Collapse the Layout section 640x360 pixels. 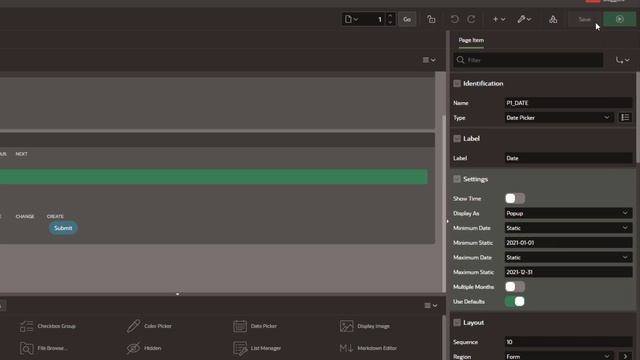(x=457, y=322)
